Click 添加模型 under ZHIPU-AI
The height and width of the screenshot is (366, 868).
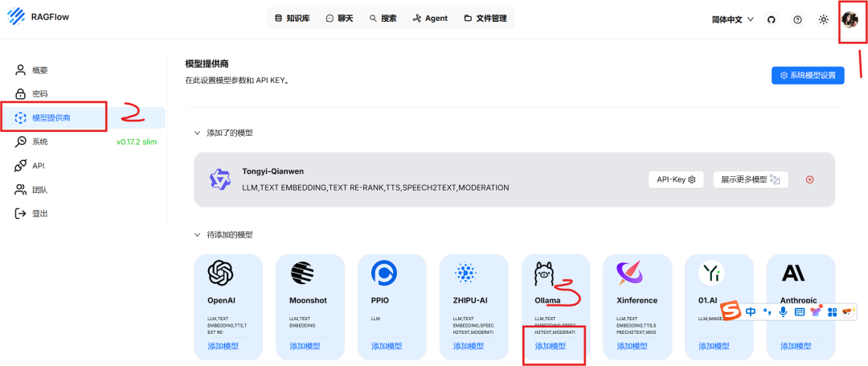coord(469,346)
